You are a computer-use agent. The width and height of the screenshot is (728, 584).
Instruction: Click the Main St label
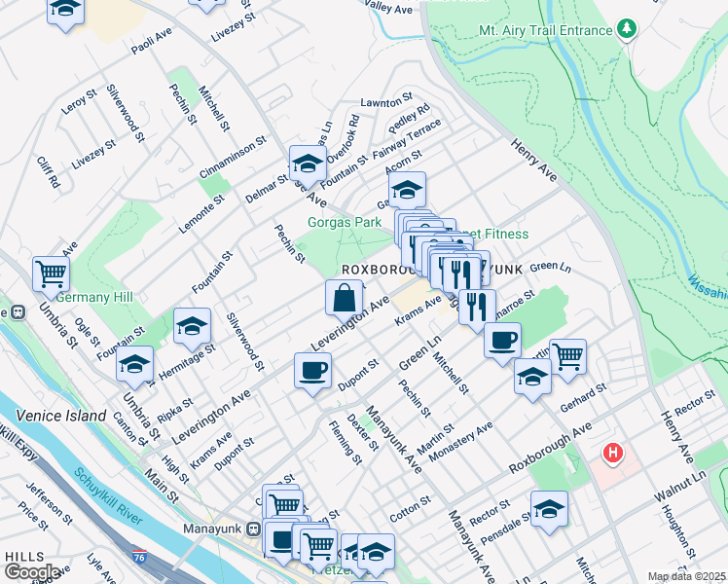[162, 486]
